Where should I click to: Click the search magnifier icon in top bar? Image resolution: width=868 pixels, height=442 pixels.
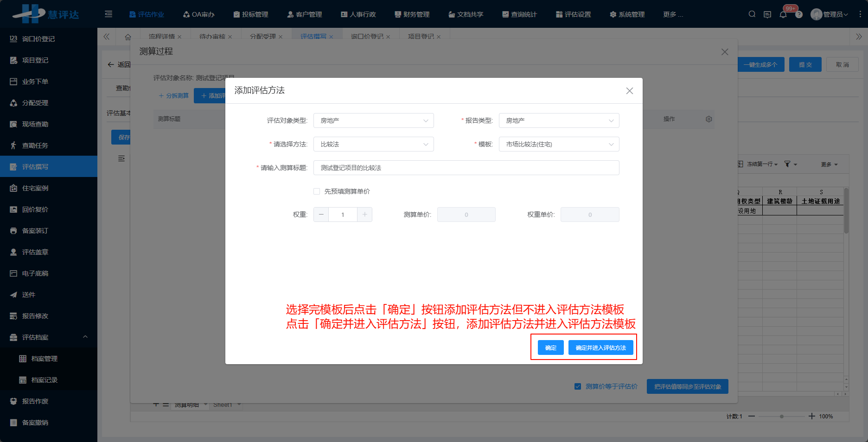click(751, 14)
